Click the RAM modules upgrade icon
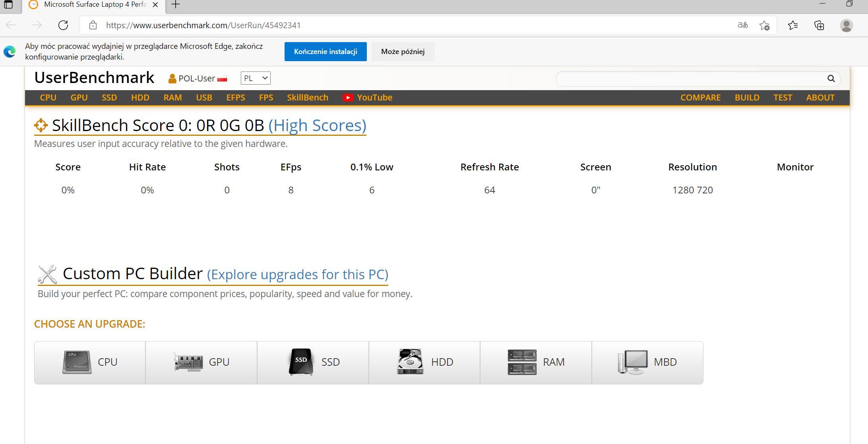This screenshot has width=868, height=444. (522, 362)
